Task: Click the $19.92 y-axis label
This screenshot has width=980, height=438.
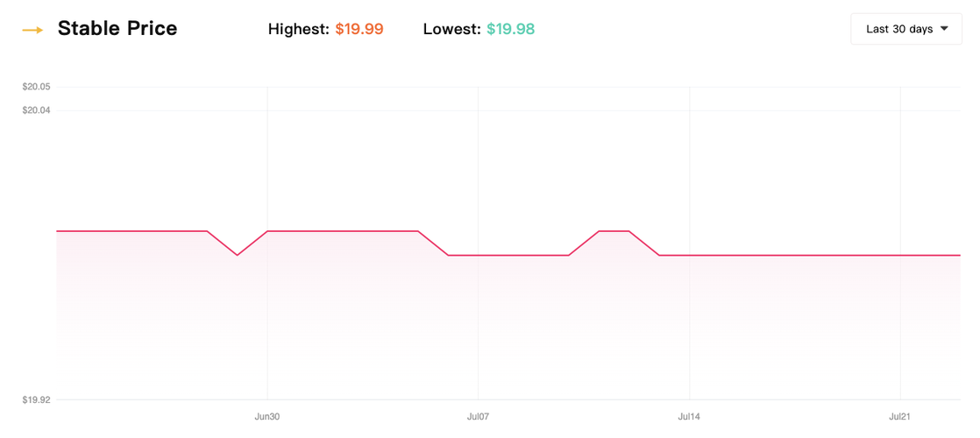Action: (36, 399)
